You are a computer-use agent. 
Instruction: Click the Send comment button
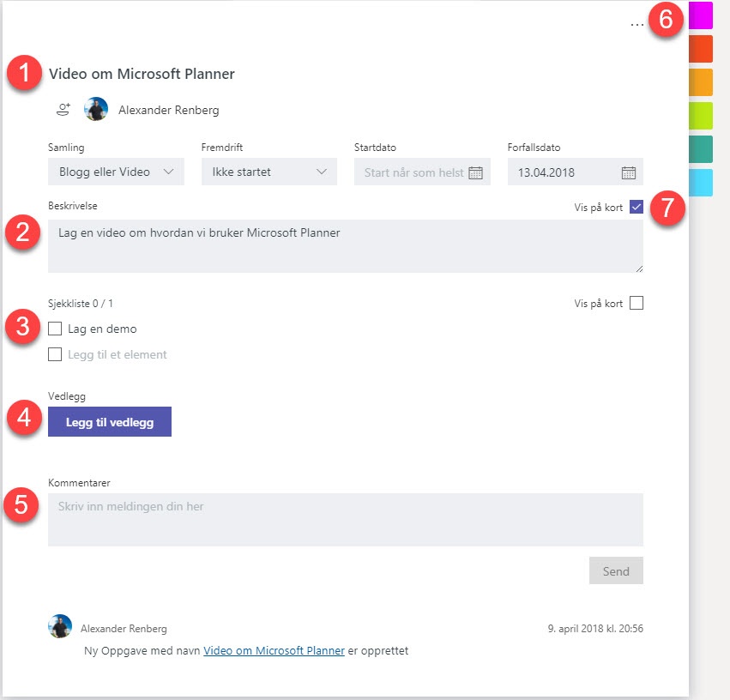click(x=616, y=570)
